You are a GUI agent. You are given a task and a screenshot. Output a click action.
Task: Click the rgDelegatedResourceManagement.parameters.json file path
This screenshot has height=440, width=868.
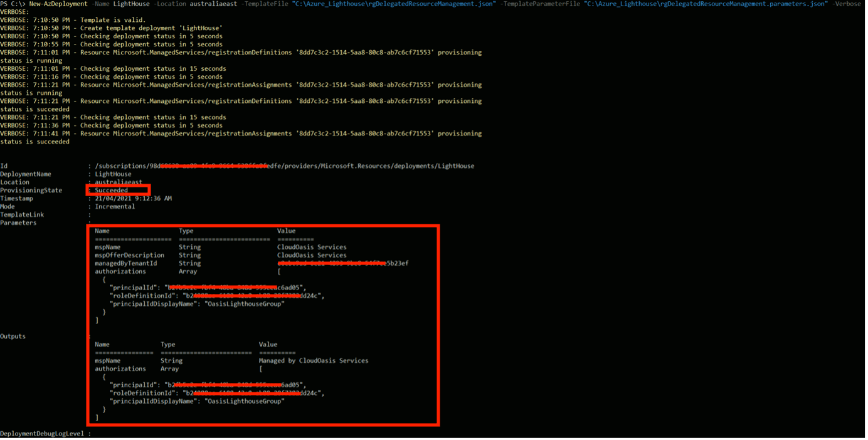705,4
